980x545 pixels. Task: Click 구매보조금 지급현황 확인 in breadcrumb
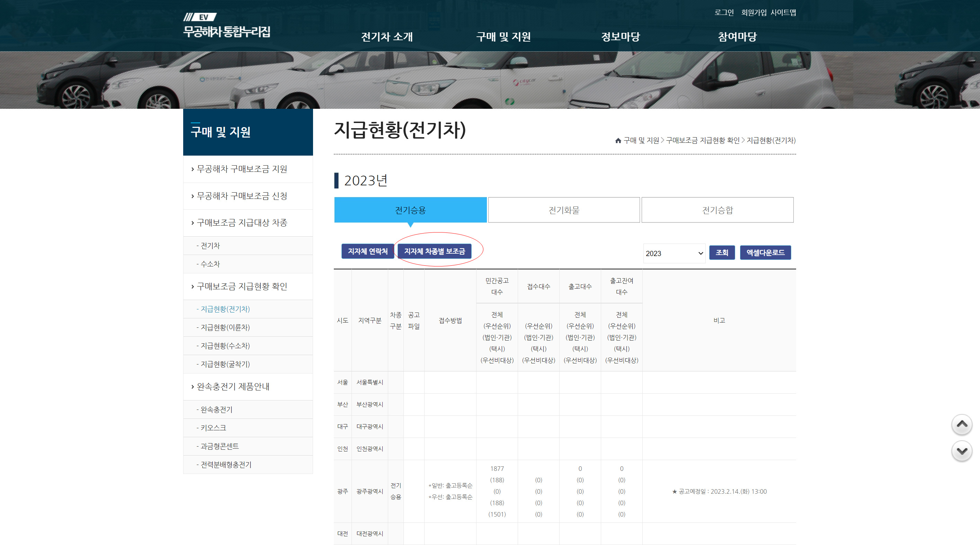click(x=703, y=140)
